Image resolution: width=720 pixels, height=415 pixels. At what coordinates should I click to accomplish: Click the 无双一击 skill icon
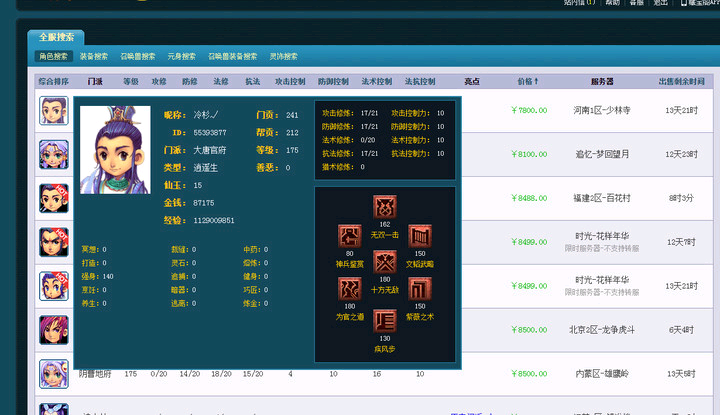384,207
